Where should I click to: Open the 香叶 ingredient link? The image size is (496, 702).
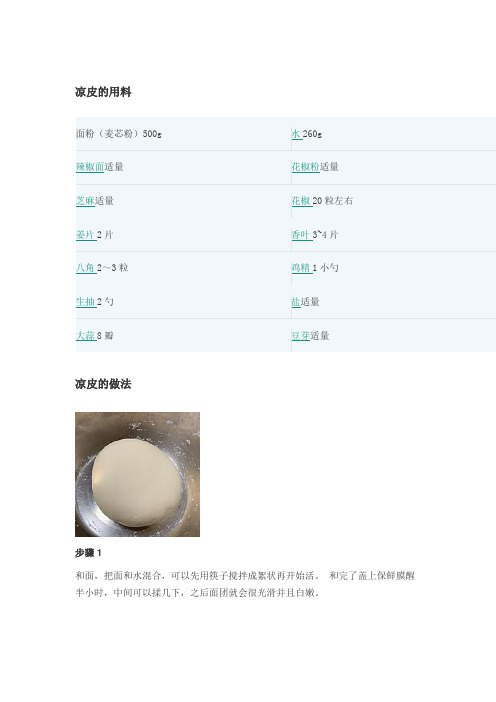[x=301, y=235]
